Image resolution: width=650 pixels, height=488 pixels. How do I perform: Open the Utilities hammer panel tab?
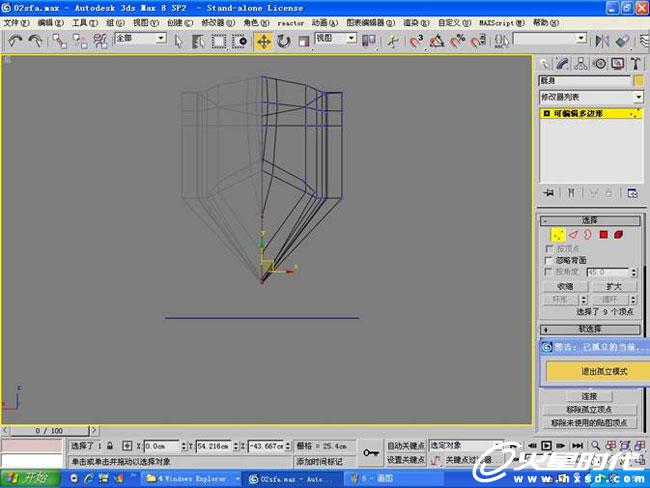click(x=636, y=63)
